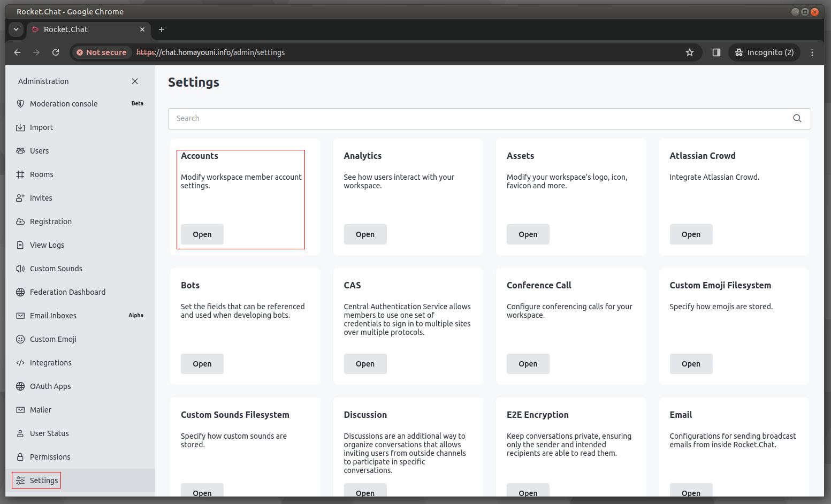Viewport: 831px width, 504px height.
Task: Click the Discussion card title
Action: 365,415
